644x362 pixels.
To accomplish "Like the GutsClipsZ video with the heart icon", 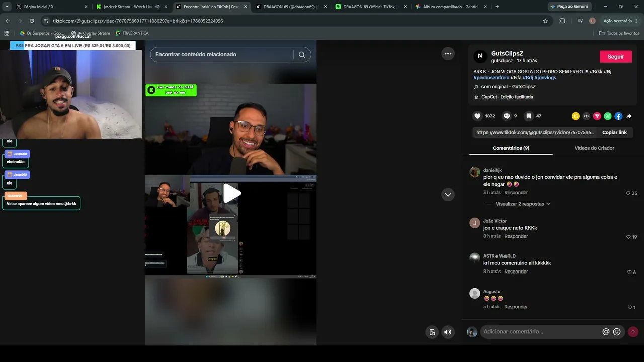I will 477,116.
